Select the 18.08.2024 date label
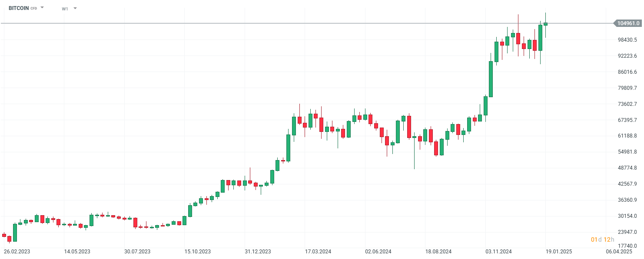 438,251
